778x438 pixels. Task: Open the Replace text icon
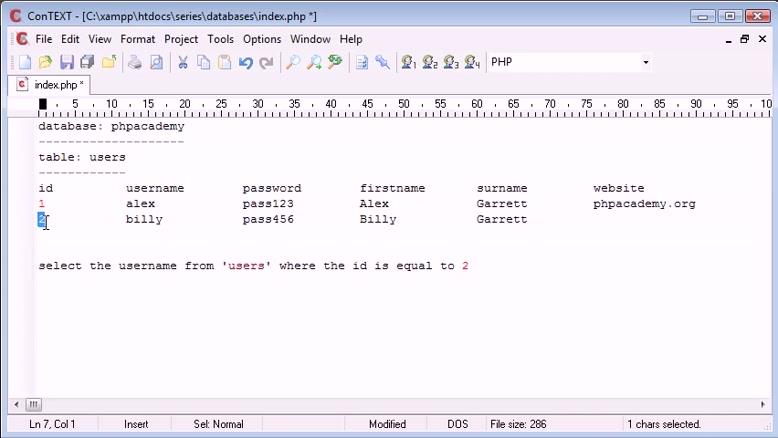pos(335,63)
